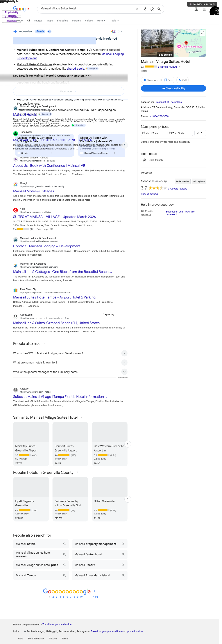Click the AI Overview listen speaker icon
The image size is (222, 644).
pos(49,32)
